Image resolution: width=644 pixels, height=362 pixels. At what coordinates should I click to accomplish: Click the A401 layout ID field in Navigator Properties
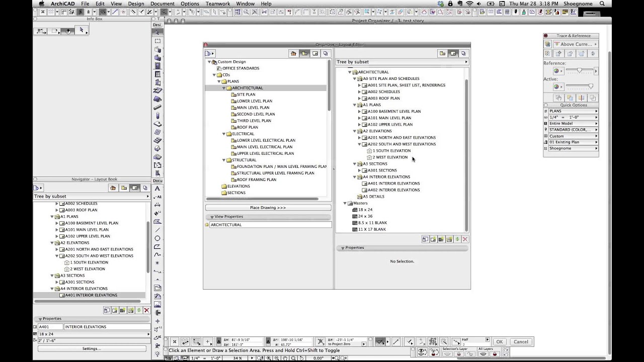(50, 327)
